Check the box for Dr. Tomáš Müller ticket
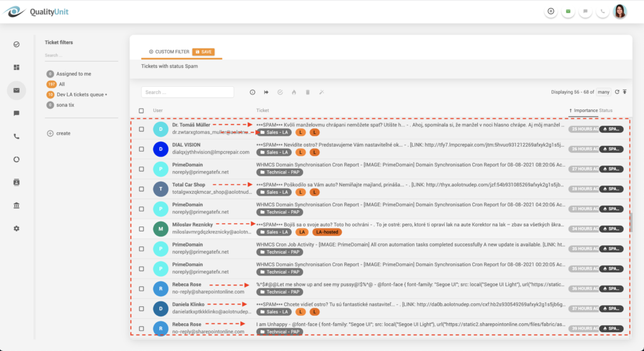 (x=141, y=129)
